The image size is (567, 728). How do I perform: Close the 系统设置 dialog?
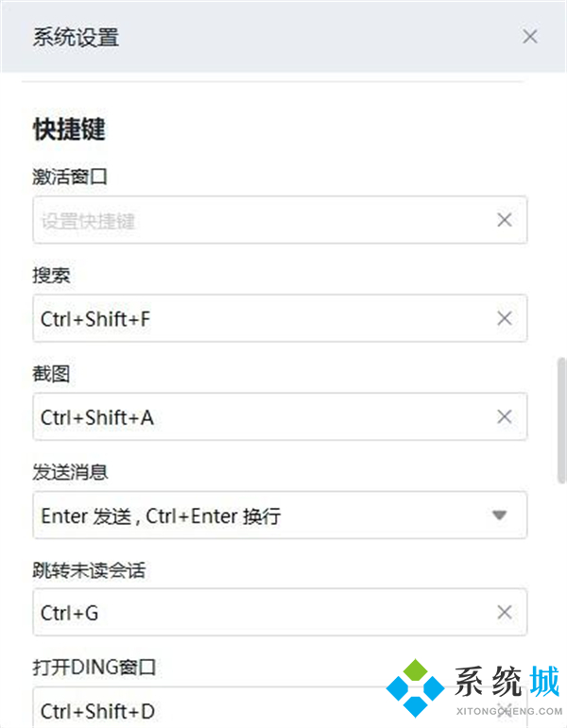[530, 37]
